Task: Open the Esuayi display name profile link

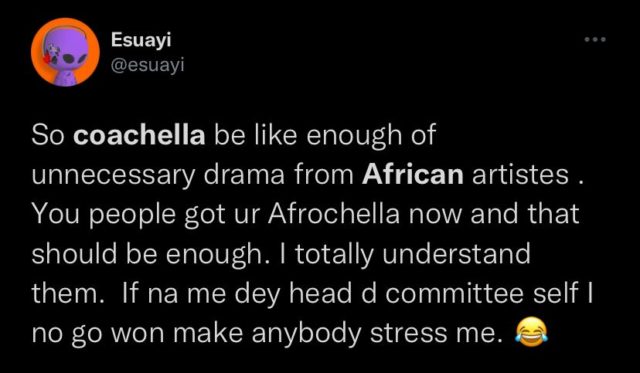Action: pyautogui.click(x=141, y=40)
